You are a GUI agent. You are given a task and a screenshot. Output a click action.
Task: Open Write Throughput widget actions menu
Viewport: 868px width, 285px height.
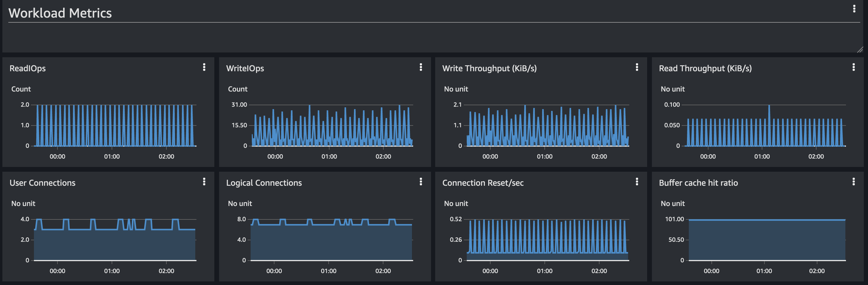tap(636, 67)
